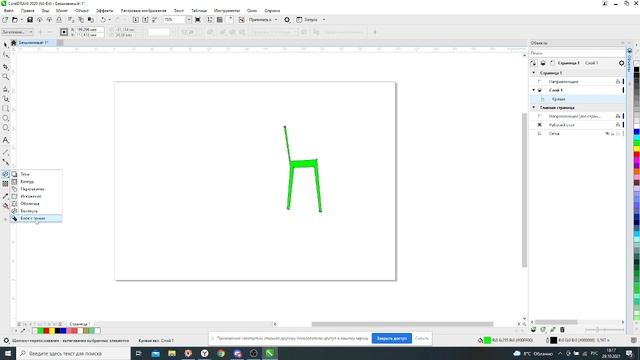Viewport: 640px width, 360px height.
Task: Click the new layer icon at docker bottom
Action: (533, 329)
